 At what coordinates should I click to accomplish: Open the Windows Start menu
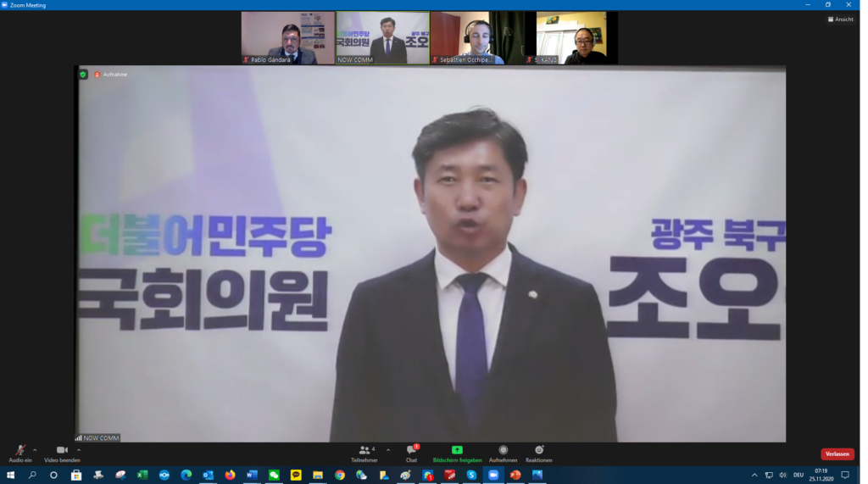pyautogui.click(x=11, y=476)
